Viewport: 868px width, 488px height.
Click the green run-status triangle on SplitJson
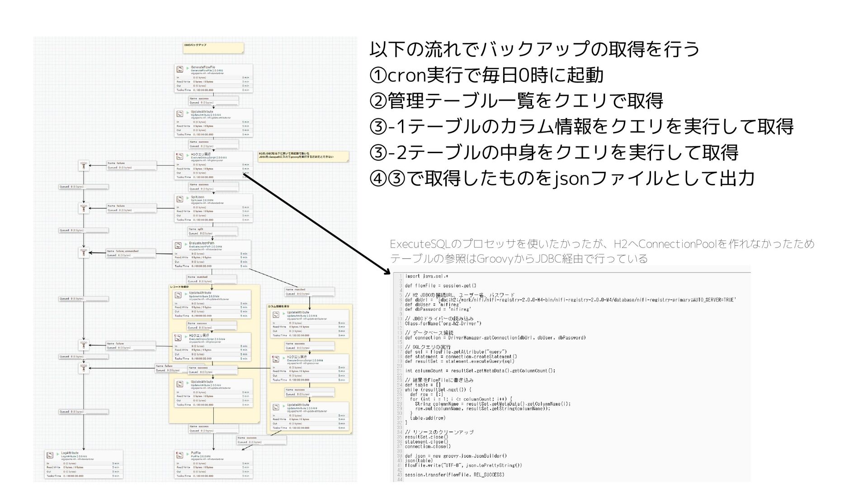(188, 198)
